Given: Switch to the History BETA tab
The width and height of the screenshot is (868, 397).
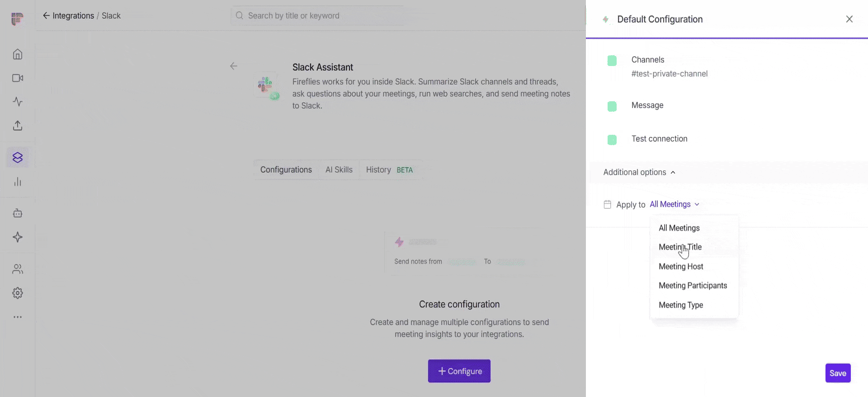Looking at the screenshot, I should coord(389,170).
